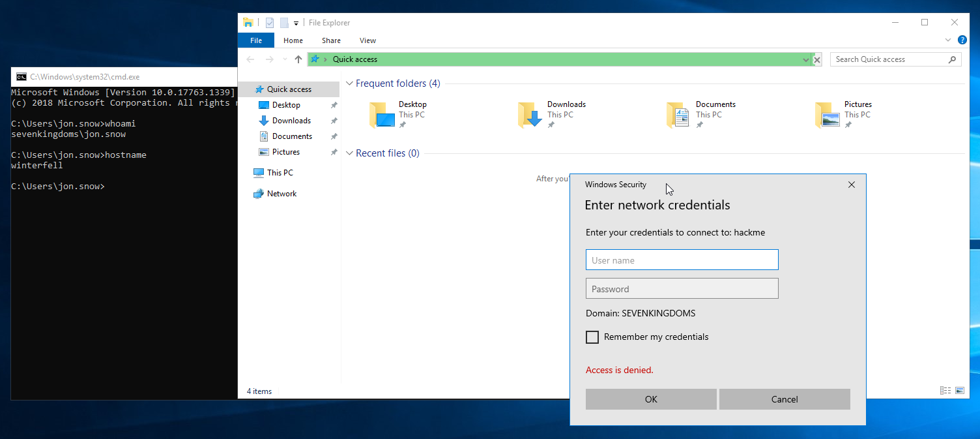The height and width of the screenshot is (439, 980).
Task: Click Cancel in the Windows Security dialog
Action: [785, 399]
